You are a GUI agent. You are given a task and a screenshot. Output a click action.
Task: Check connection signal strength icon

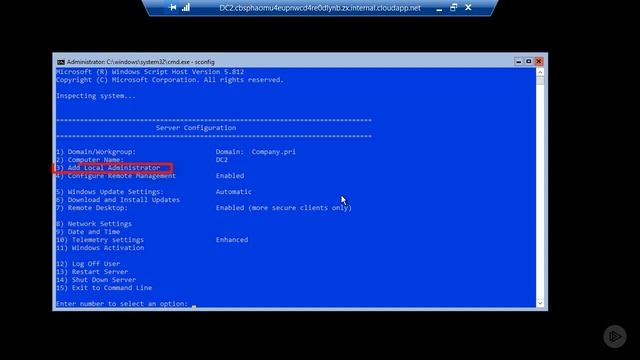point(186,7)
